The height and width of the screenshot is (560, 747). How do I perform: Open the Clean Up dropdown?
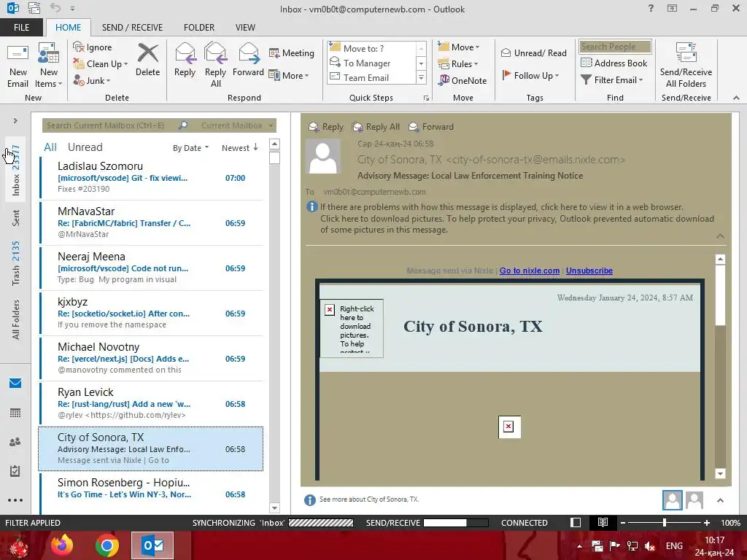point(101,64)
